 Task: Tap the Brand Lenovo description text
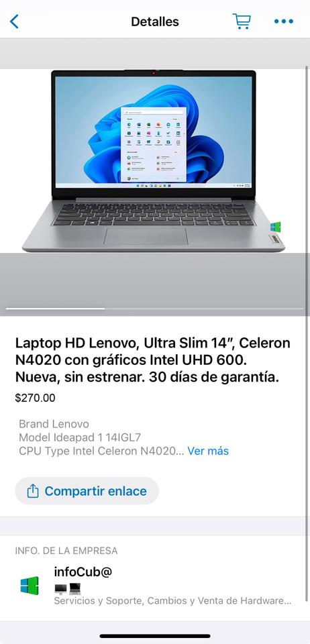tap(54, 424)
